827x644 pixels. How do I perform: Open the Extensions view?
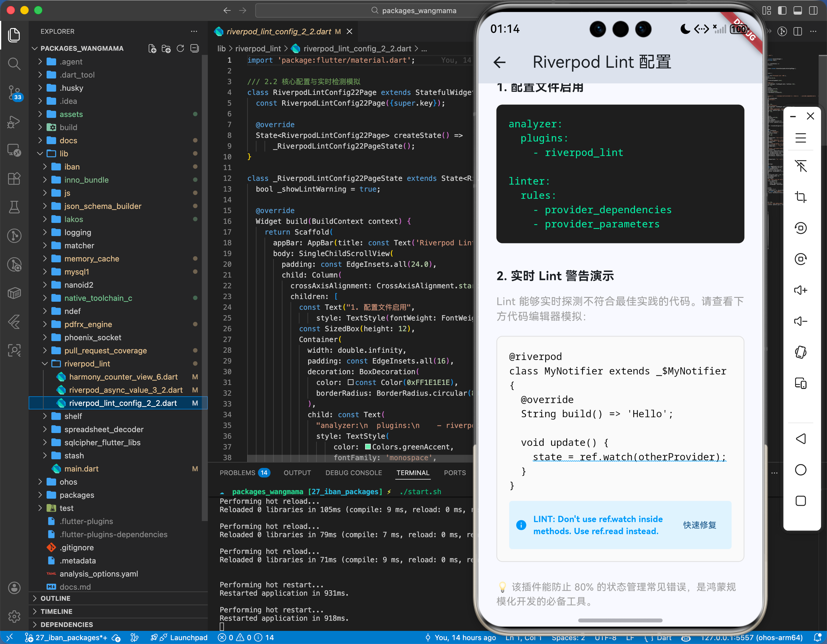click(14, 178)
